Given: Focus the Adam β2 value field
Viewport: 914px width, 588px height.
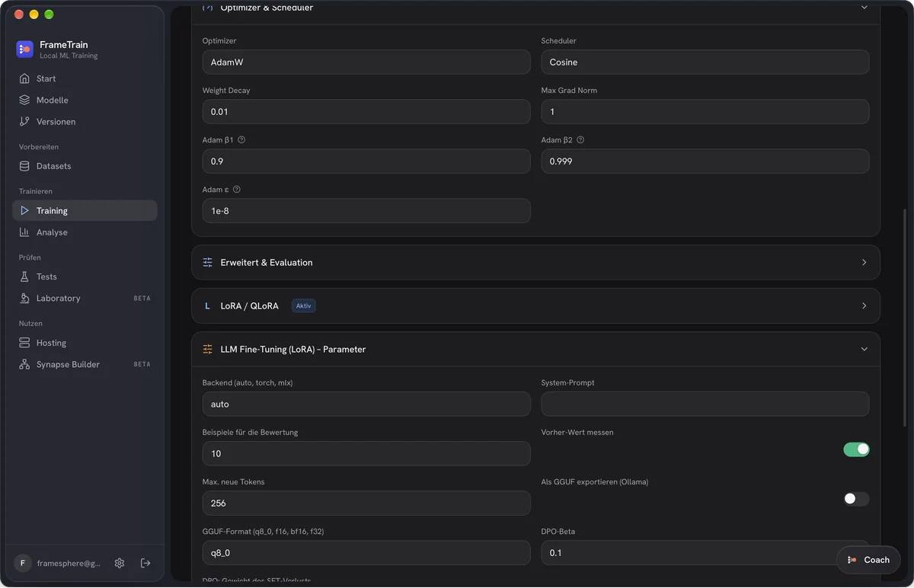Looking at the screenshot, I should (x=705, y=161).
